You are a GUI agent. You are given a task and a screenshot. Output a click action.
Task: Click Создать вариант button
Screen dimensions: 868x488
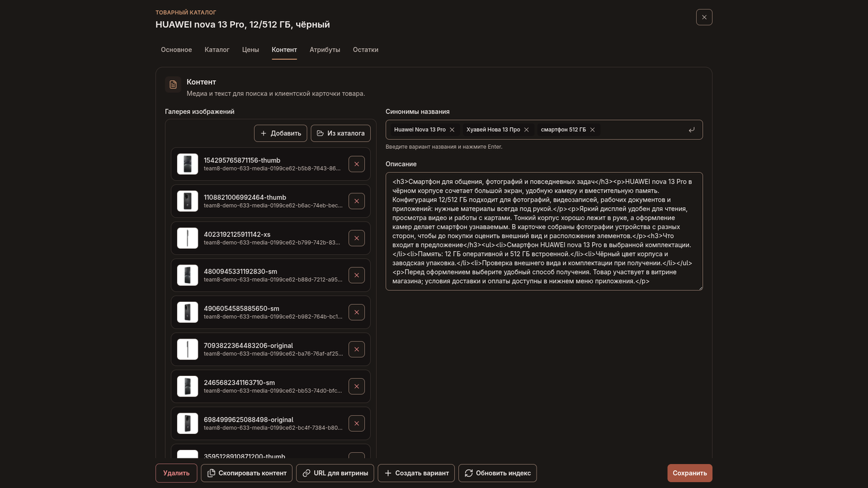click(x=417, y=473)
